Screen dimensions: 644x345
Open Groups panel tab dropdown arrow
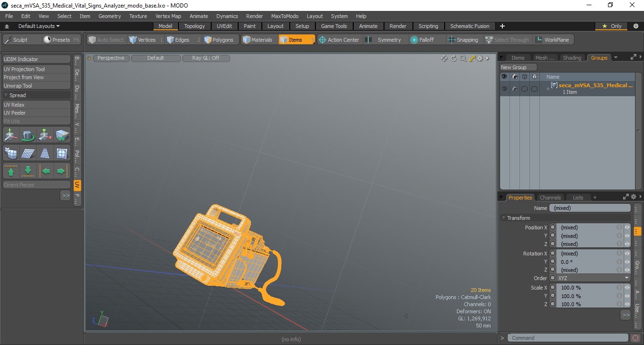(616, 58)
